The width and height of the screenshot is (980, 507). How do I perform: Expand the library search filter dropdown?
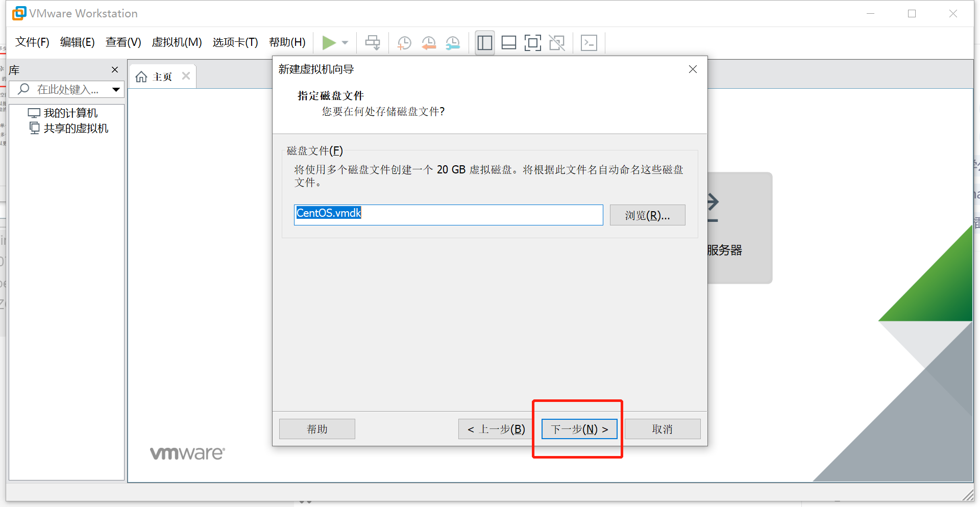coord(115,89)
